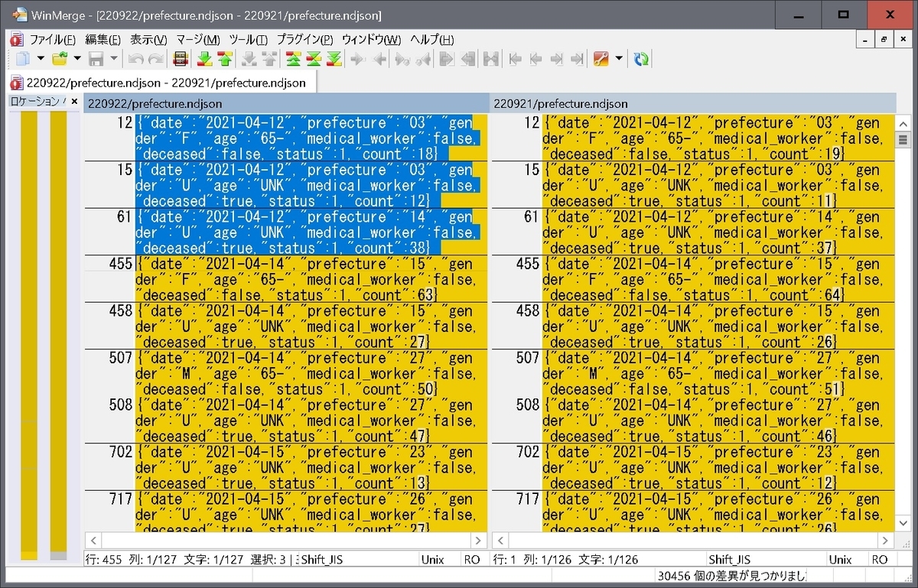Click the Copy Left toolbar icon
This screenshot has height=588, width=918.
click(379, 59)
